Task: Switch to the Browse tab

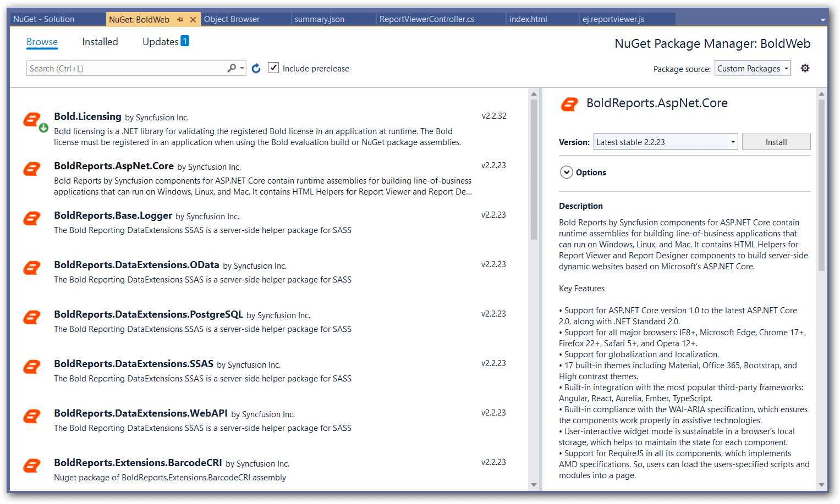Action: coord(42,42)
